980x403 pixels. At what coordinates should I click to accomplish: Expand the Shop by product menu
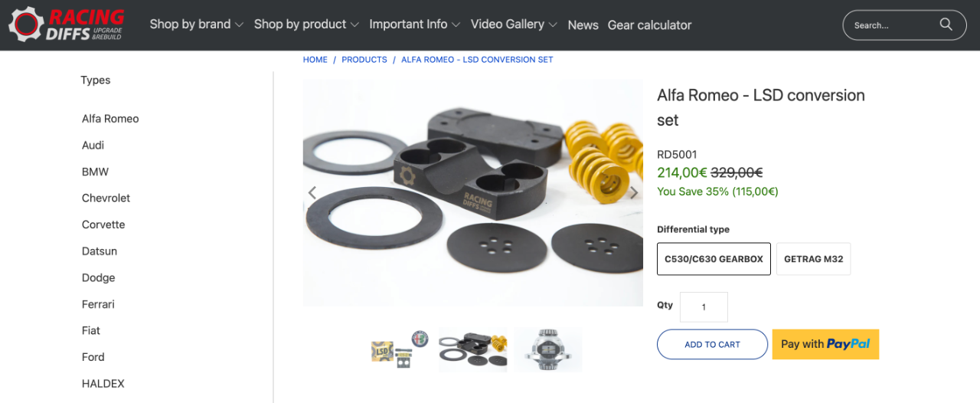coord(306,25)
